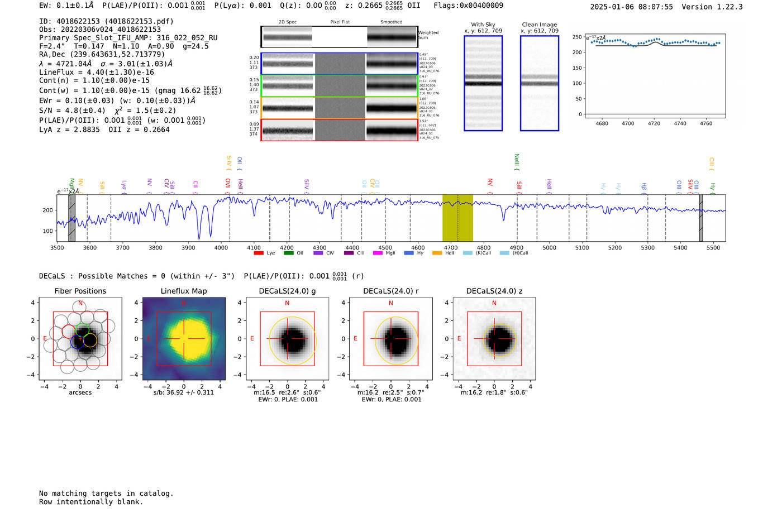Click the 'Row intentionally blank.' text
The width and height of the screenshot is (782, 532).
tap(91, 502)
